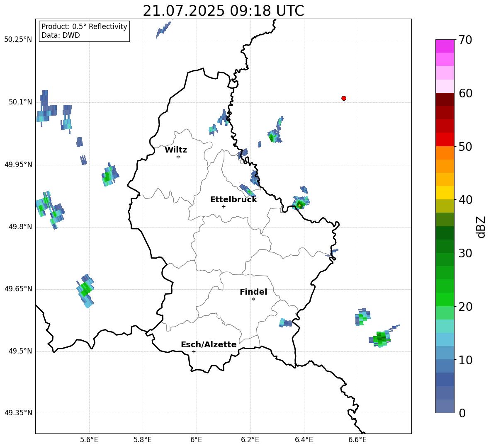Click the 5.8°E longitude label
The image size is (491, 448).
click(143, 440)
